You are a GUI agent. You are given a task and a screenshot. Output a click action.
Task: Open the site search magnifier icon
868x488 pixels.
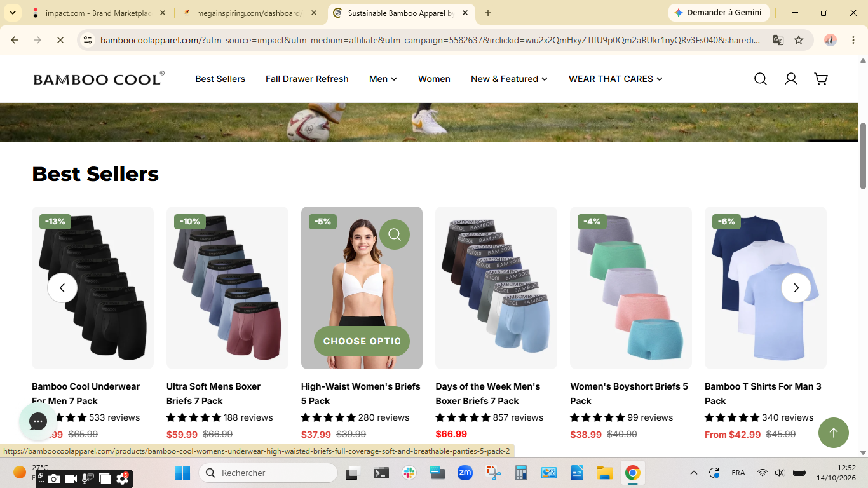[x=760, y=79]
